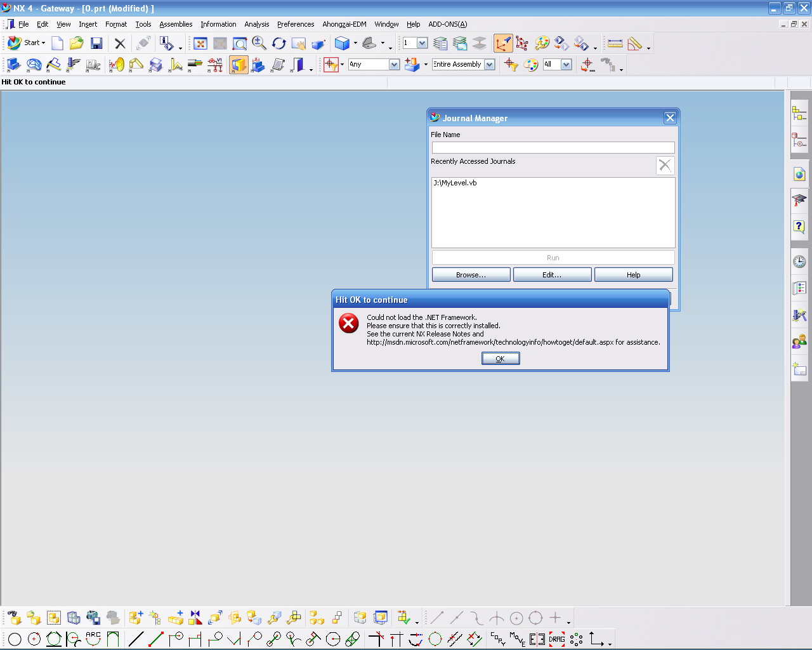Open the Insert menu

point(88,24)
